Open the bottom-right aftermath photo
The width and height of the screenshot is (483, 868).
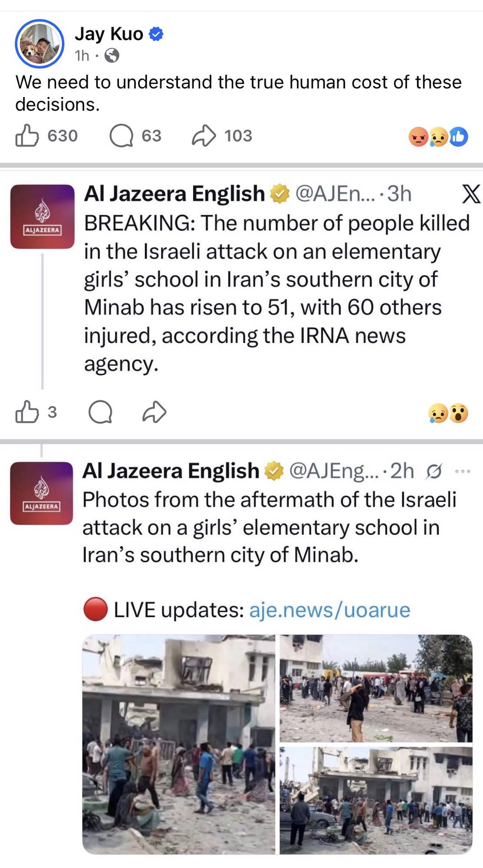(376, 801)
